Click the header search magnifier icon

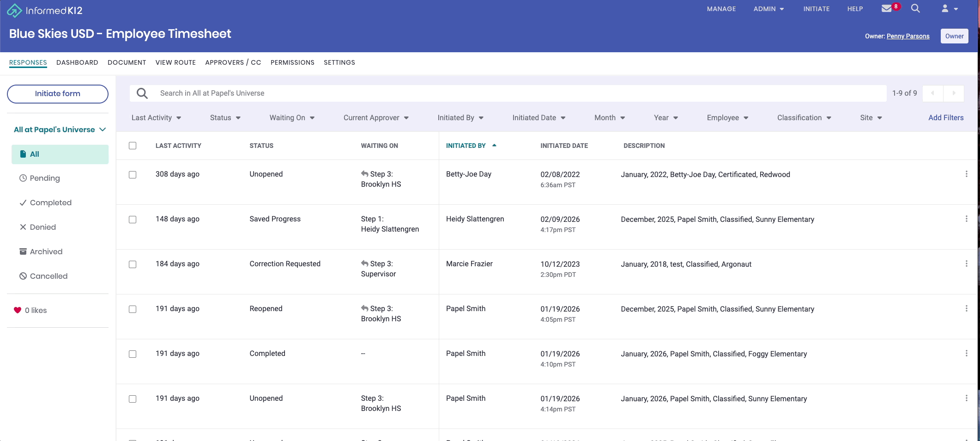tap(915, 8)
